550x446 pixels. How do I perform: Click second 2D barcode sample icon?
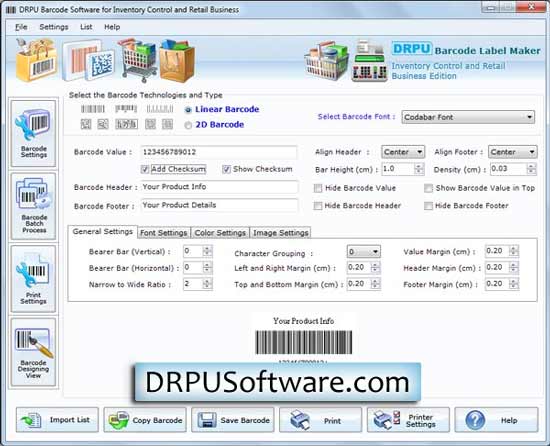point(103,124)
